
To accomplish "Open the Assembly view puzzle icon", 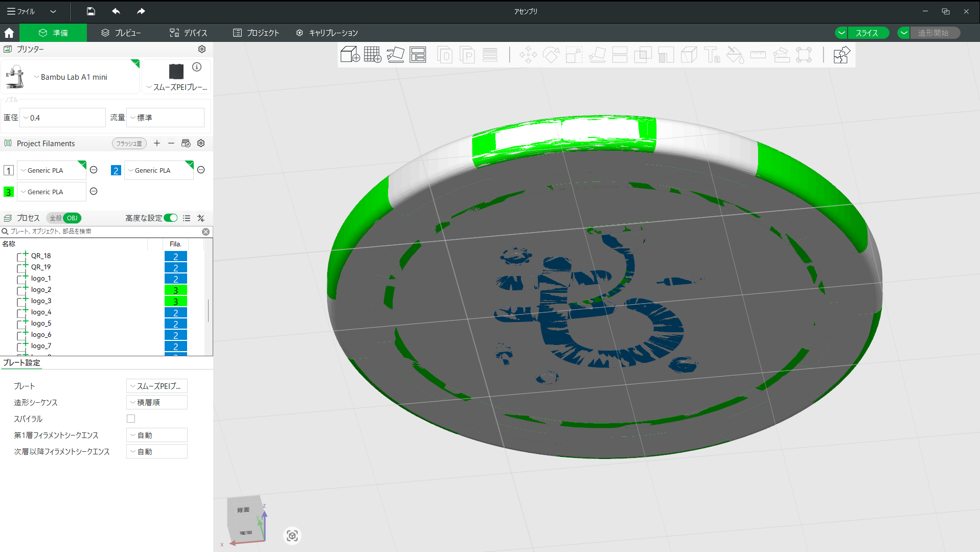I will (x=841, y=55).
